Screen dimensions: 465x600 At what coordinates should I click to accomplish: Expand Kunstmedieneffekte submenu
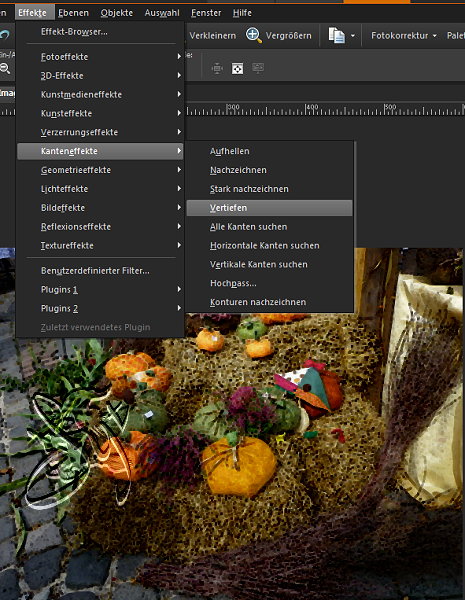[x=100, y=95]
